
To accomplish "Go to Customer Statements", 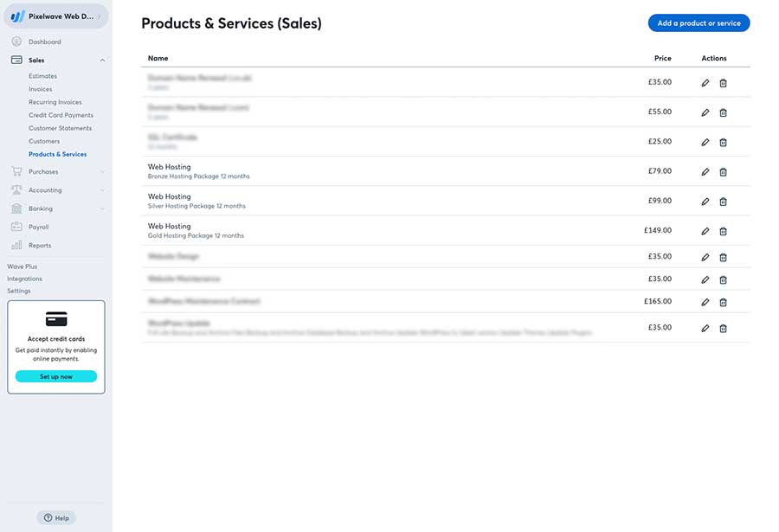I will point(60,128).
